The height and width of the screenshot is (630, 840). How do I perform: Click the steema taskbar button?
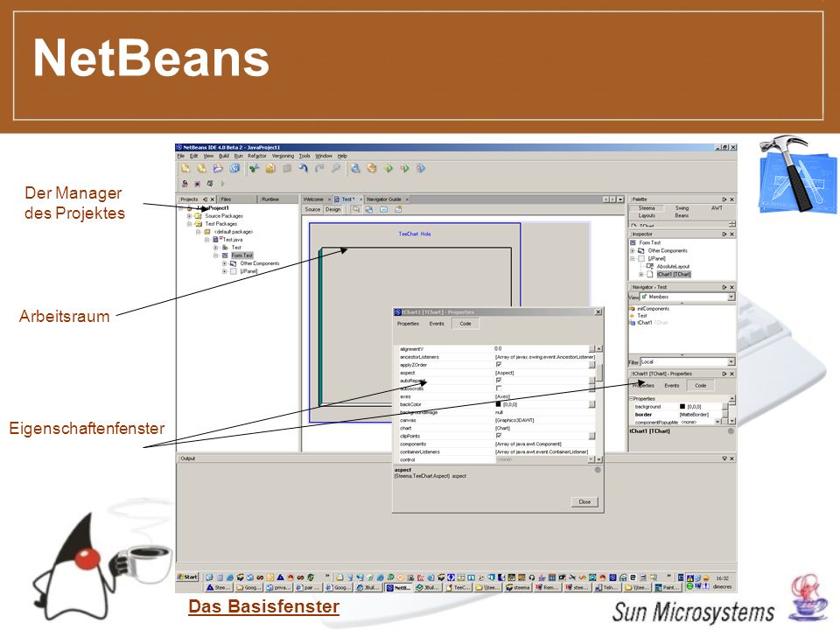(x=518, y=588)
